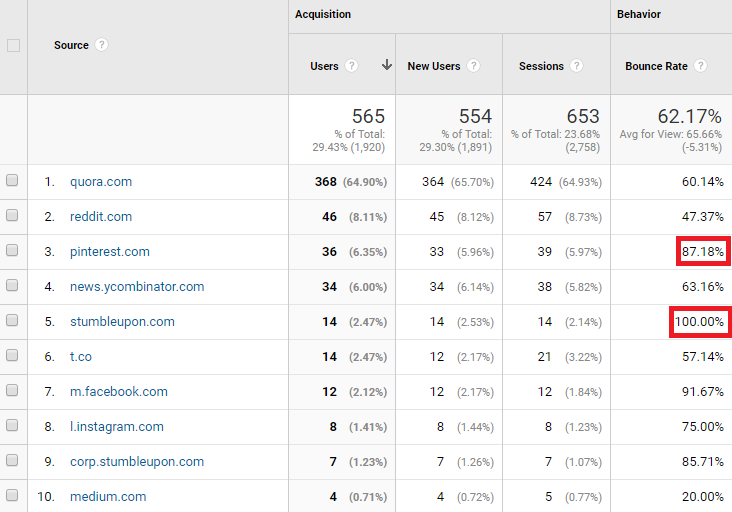
Task: Open the pinterest.com source link
Action: [110, 252]
